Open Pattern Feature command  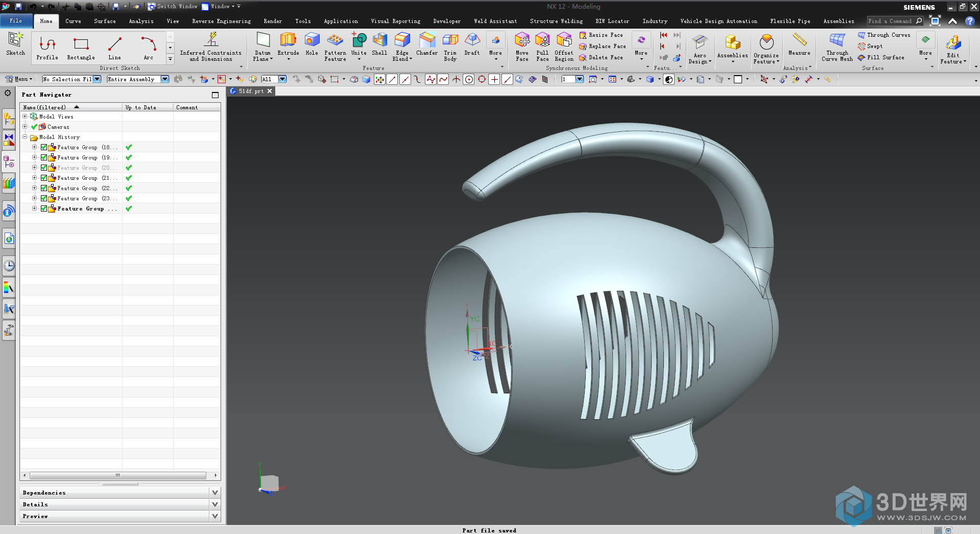pos(335,47)
